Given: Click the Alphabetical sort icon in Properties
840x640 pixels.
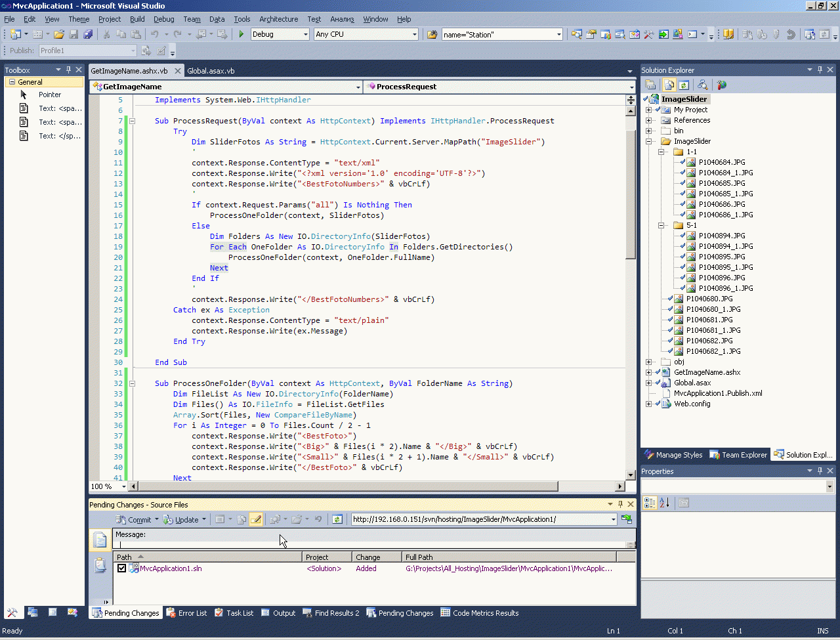Looking at the screenshot, I should [665, 503].
